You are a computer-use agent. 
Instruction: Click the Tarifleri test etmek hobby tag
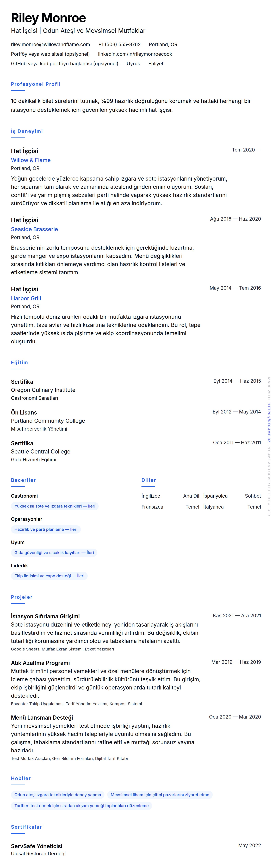tap(81, 806)
